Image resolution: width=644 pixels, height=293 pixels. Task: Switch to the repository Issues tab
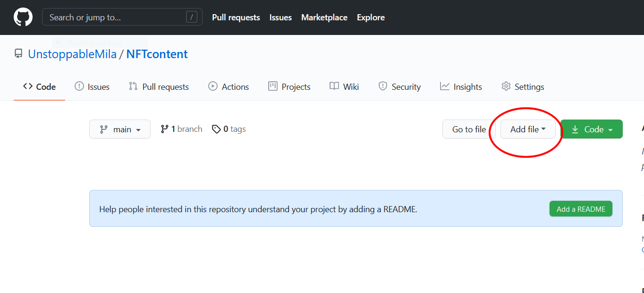click(x=92, y=86)
